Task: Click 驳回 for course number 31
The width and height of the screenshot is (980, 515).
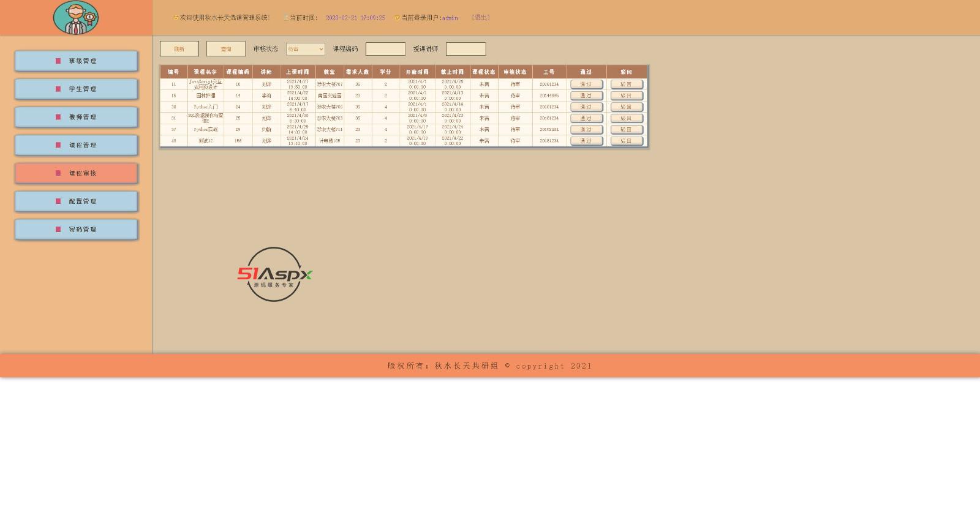Action: click(x=627, y=118)
